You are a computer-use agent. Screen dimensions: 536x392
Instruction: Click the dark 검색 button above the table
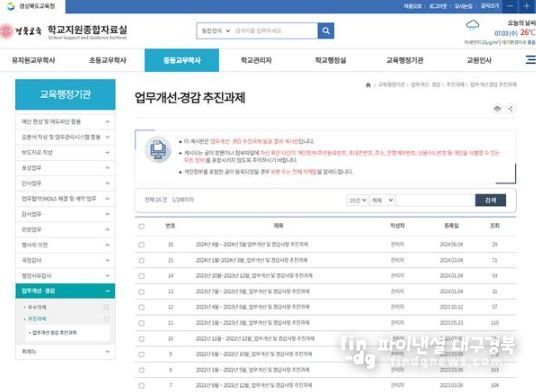[491, 200]
